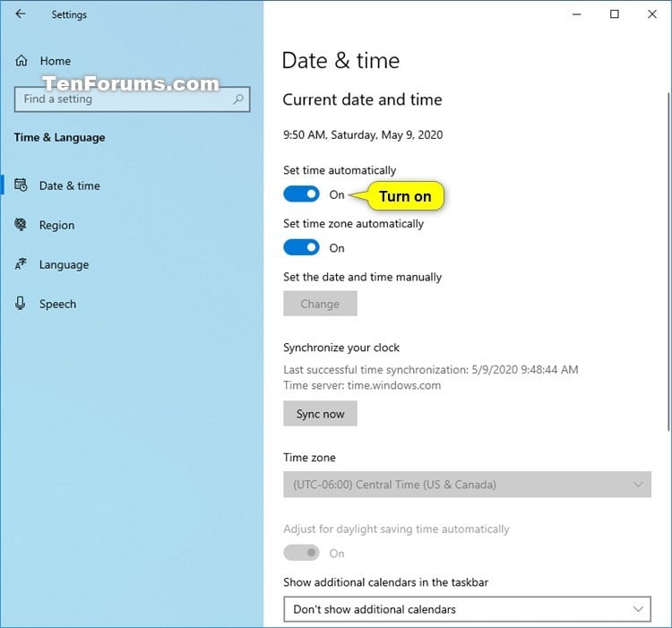Click the Date & time calendar icon
Image resolution: width=672 pixels, height=628 pixels.
(x=21, y=185)
